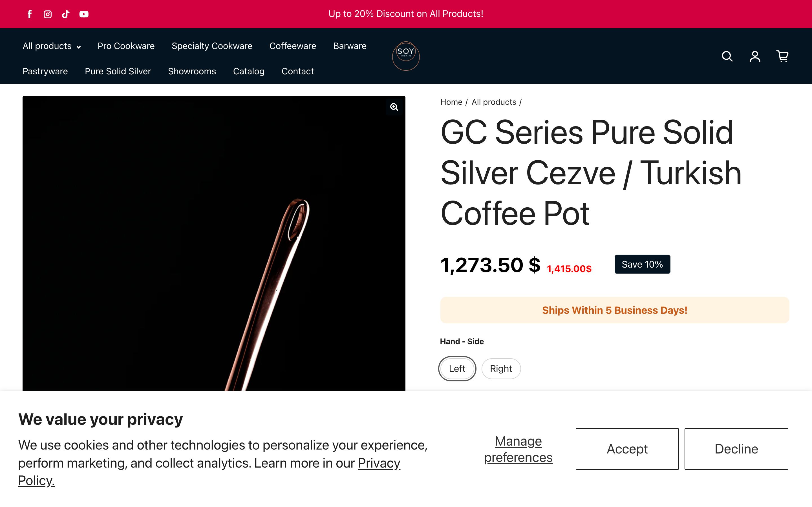Click the main product image

point(214,243)
